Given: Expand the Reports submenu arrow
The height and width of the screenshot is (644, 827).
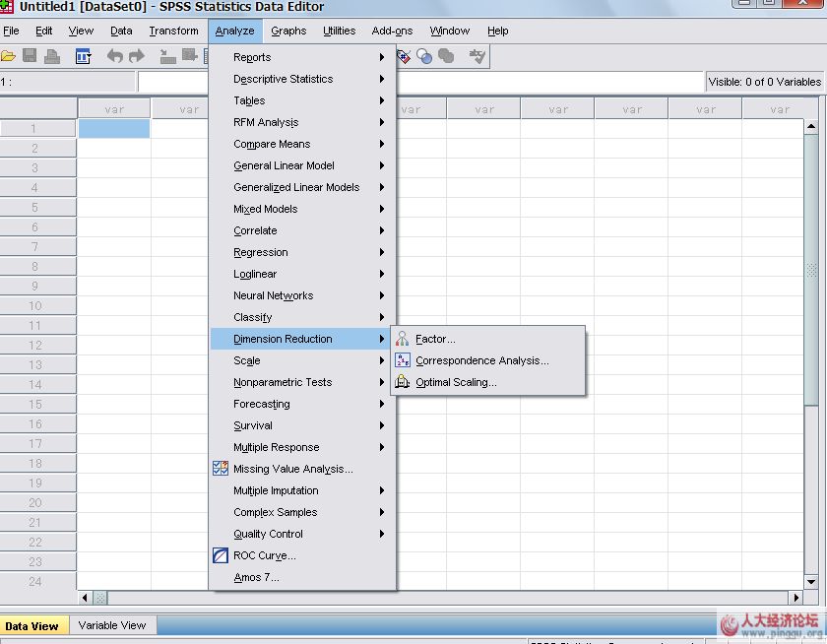Looking at the screenshot, I should [381, 57].
